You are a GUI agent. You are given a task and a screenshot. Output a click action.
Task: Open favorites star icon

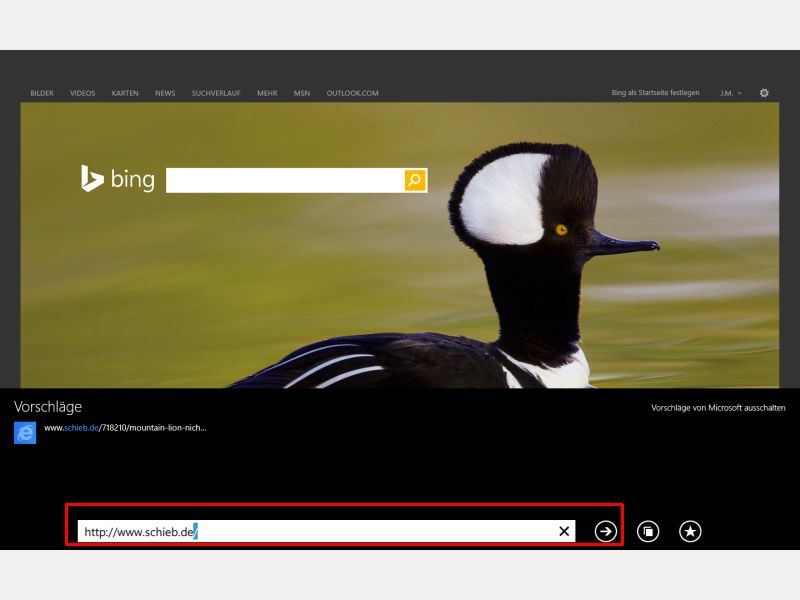[690, 531]
